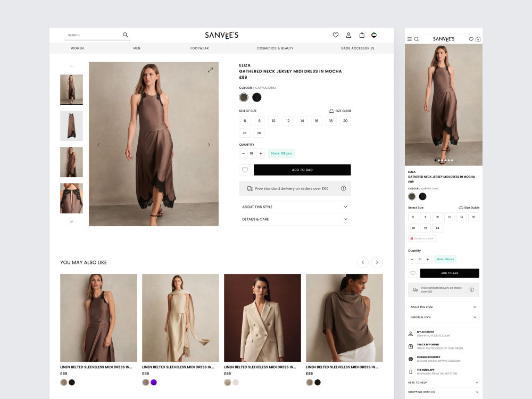Select size 24 on desktop
The image size is (532, 399).
pyautogui.click(x=245, y=133)
